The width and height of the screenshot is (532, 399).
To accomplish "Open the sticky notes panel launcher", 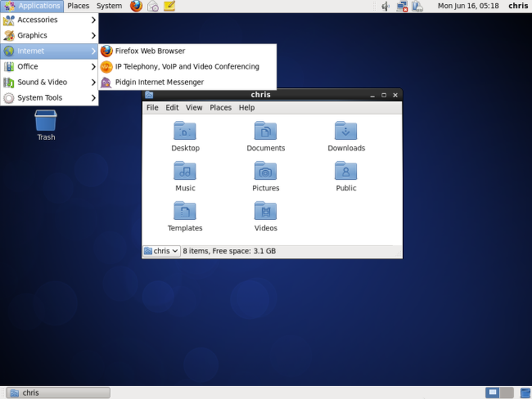I will pos(169,6).
